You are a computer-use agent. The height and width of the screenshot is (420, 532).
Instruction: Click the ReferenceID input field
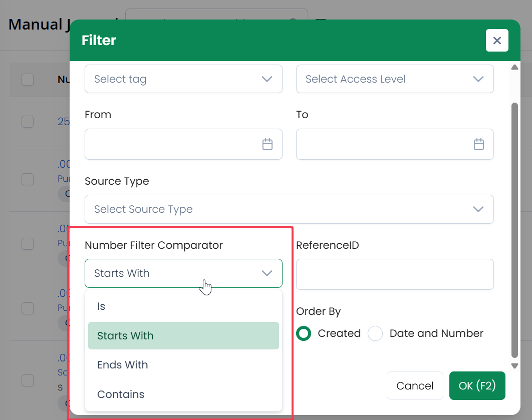pyautogui.click(x=395, y=274)
